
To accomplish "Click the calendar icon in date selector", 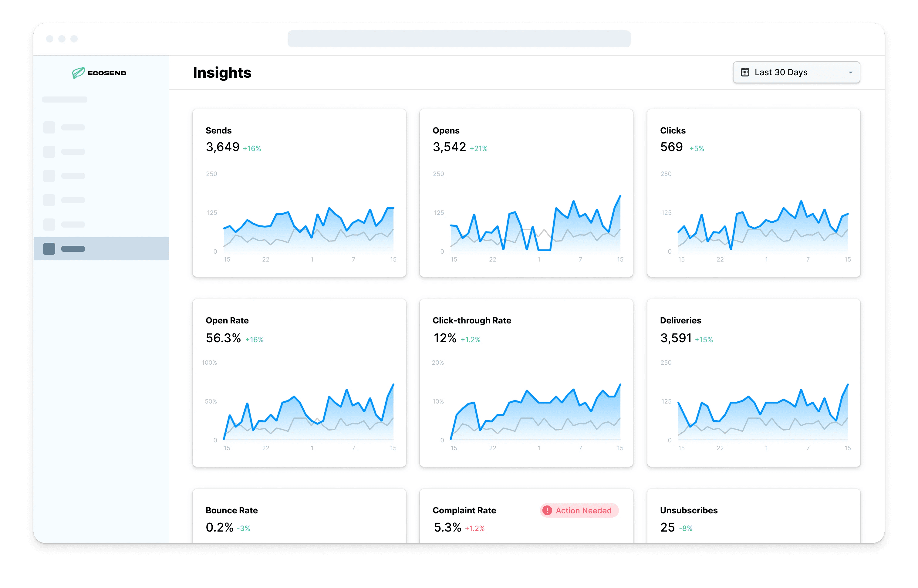I will 744,72.
